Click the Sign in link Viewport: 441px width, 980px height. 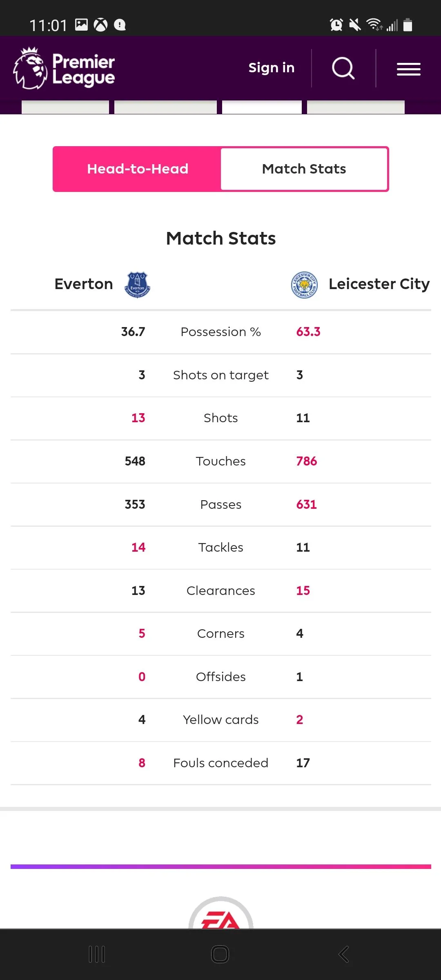(272, 68)
